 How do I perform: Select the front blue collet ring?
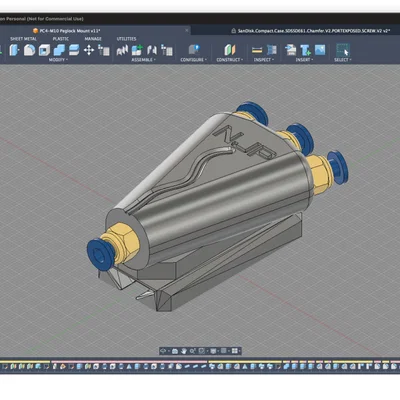101,254
